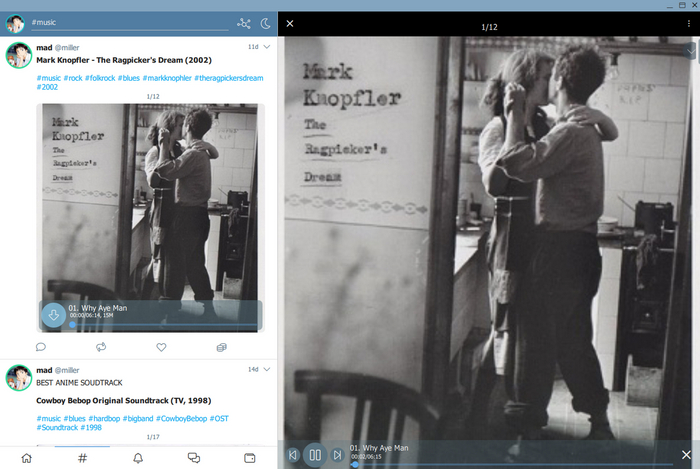The height and width of the screenshot is (469, 700).
Task: Click the post's audio progress slider
Action: click(x=164, y=324)
